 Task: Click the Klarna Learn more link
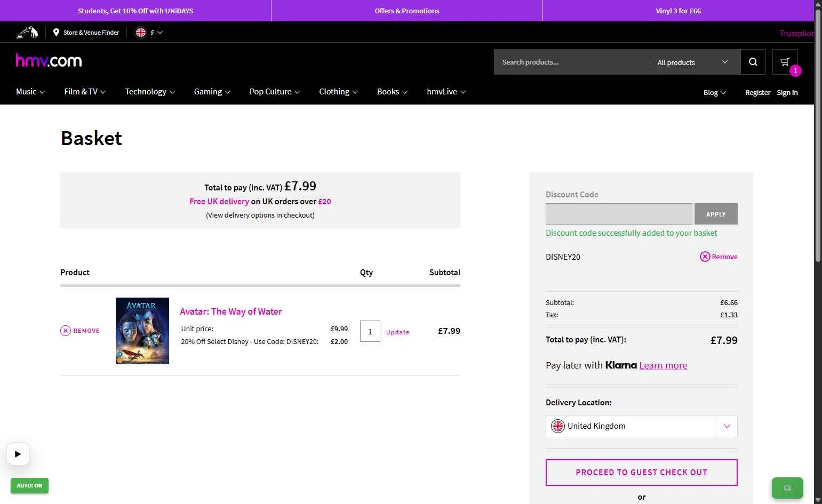tap(663, 365)
